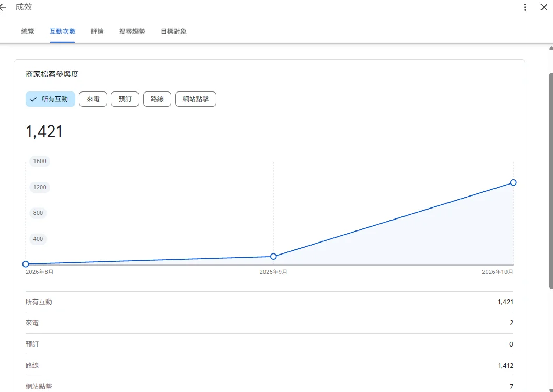The image size is (553, 392).
Task: Toggle the 所有互動 filter chip
Action: tap(50, 99)
